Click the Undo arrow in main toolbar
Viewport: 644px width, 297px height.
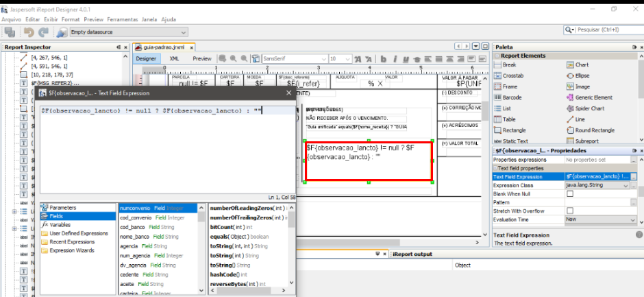tap(28, 32)
